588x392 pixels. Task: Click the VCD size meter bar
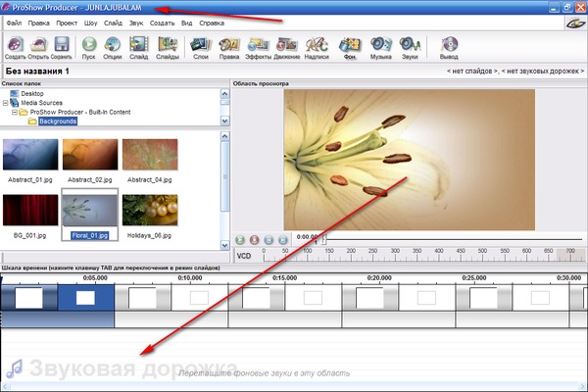coord(423,256)
